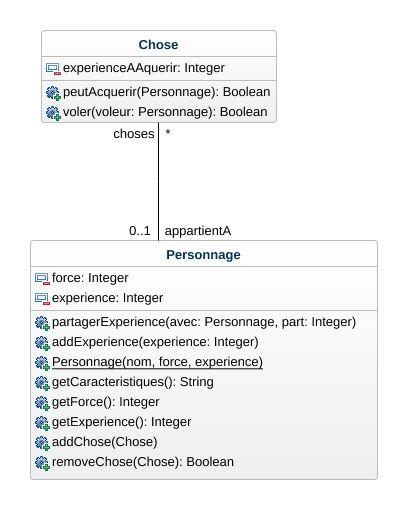The image size is (407, 509).
Task: Select the getForce(): Integer operation
Action: click(106, 402)
